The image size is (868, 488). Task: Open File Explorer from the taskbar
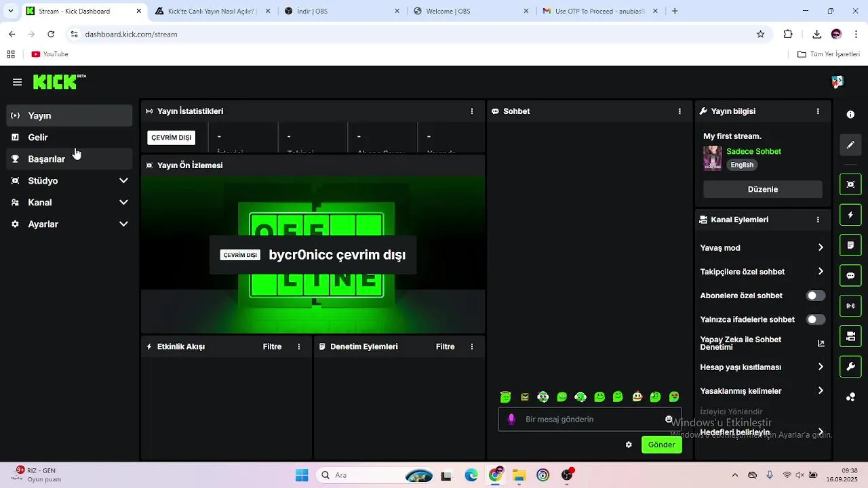tap(519, 475)
